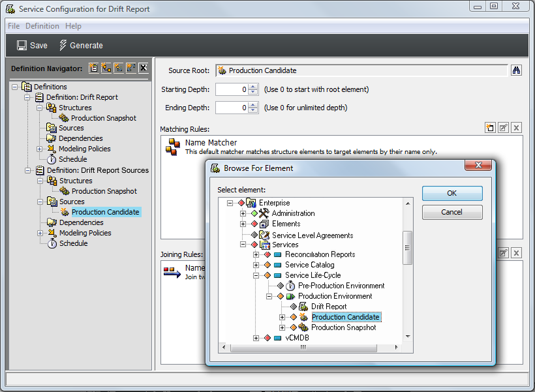Viewport: 535px width, 392px height.
Task: Select Dependencies under Definition: Drift Report
Action: [x=81, y=138]
